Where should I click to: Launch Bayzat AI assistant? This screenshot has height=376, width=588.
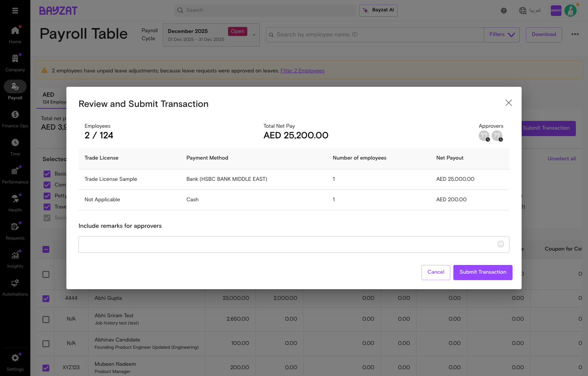click(378, 11)
